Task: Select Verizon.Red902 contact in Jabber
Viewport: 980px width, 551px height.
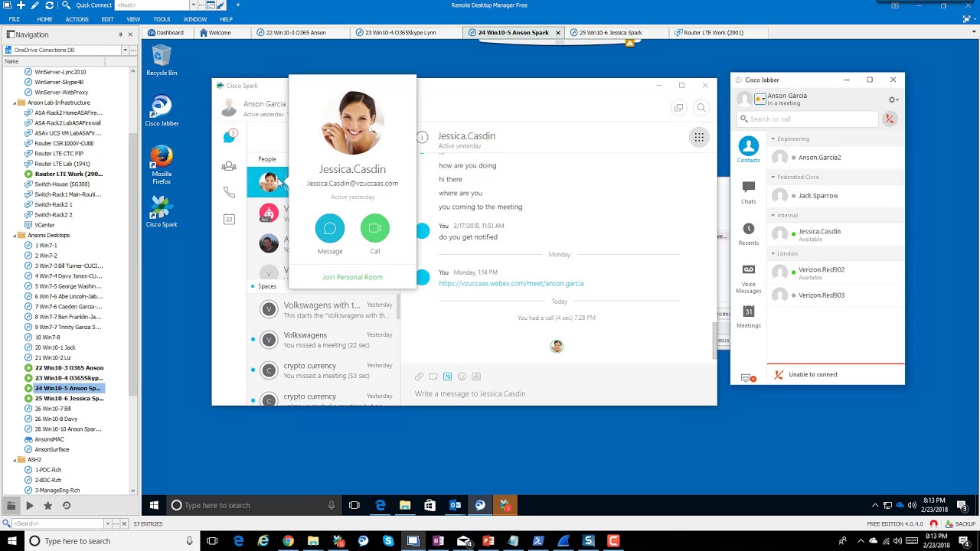Action: pyautogui.click(x=835, y=272)
